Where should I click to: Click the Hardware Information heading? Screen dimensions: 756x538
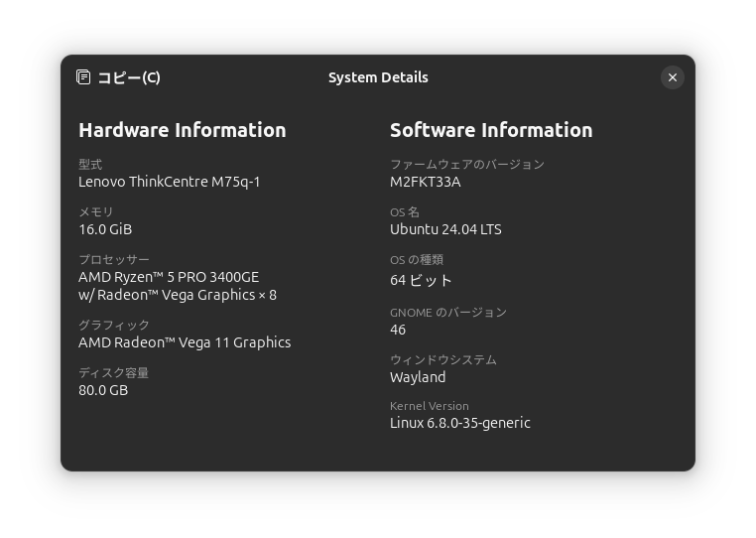[183, 130]
